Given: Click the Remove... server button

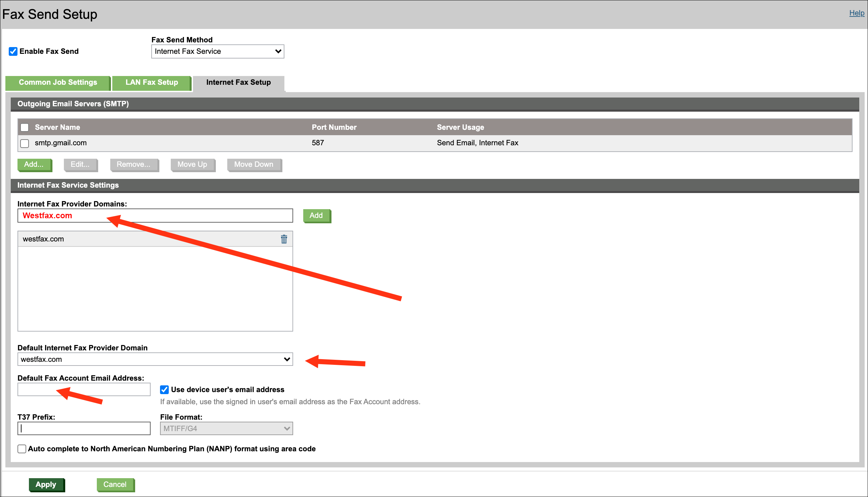Looking at the screenshot, I should 134,164.
